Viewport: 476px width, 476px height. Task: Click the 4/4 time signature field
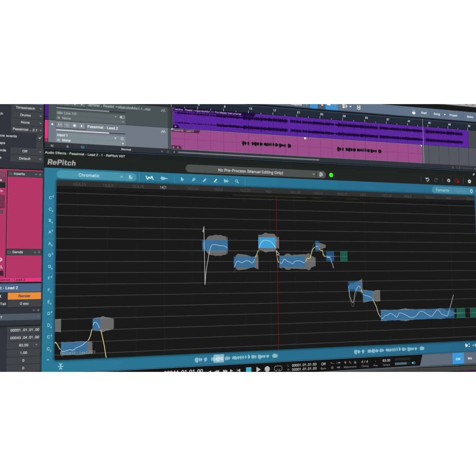coord(365,362)
